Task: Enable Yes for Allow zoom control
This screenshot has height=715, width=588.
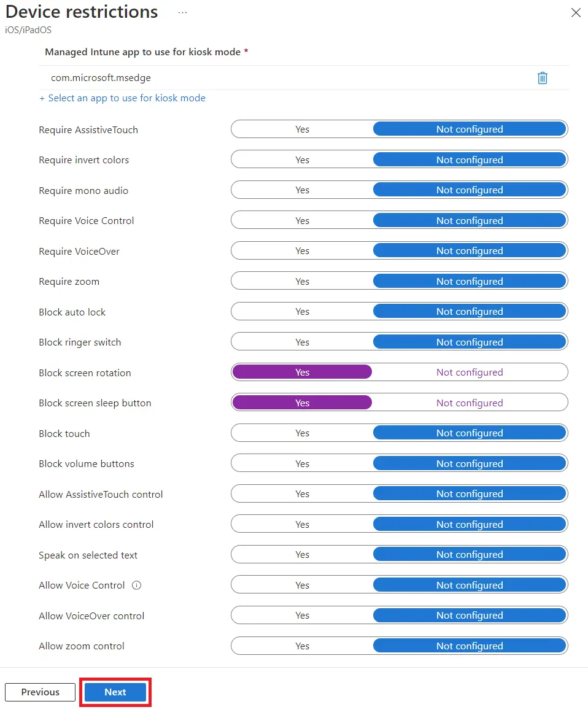Action: [302, 646]
